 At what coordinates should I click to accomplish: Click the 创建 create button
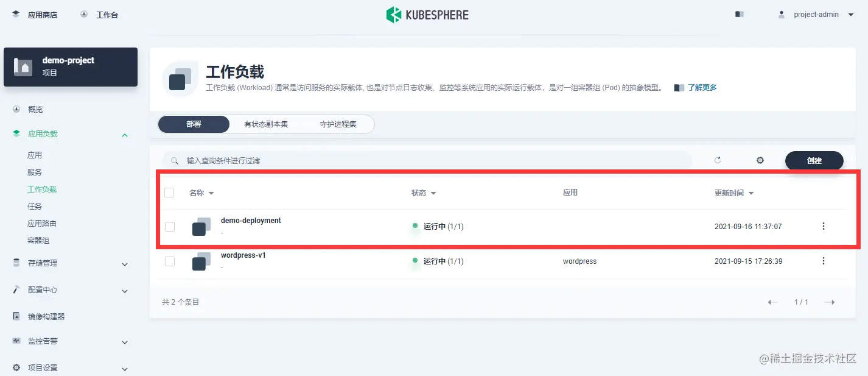[x=814, y=161]
